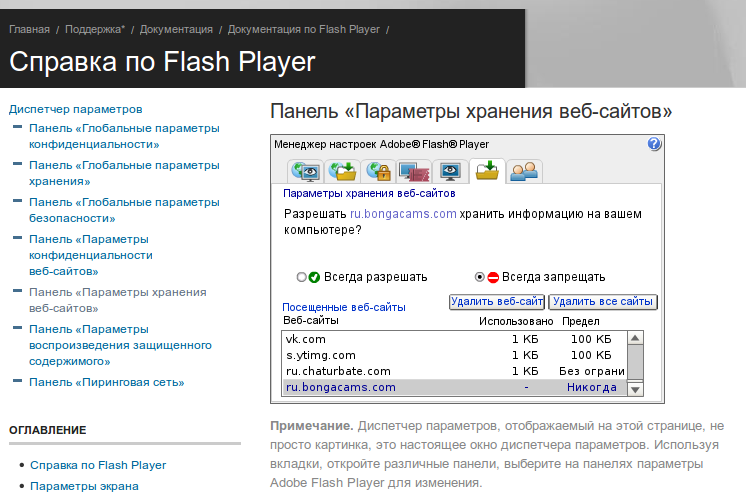Select vk.com row in website list
Image resolution: width=746 pixels, height=498 pixels.
pyautogui.click(x=454, y=339)
